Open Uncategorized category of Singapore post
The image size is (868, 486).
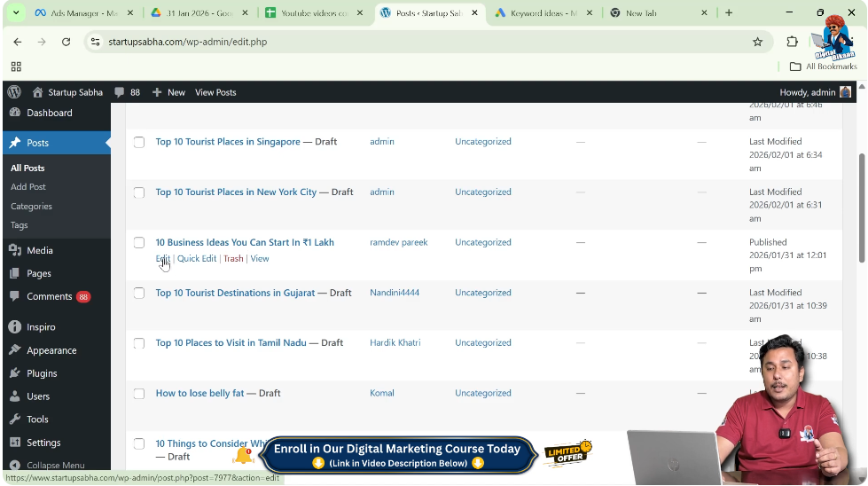482,142
